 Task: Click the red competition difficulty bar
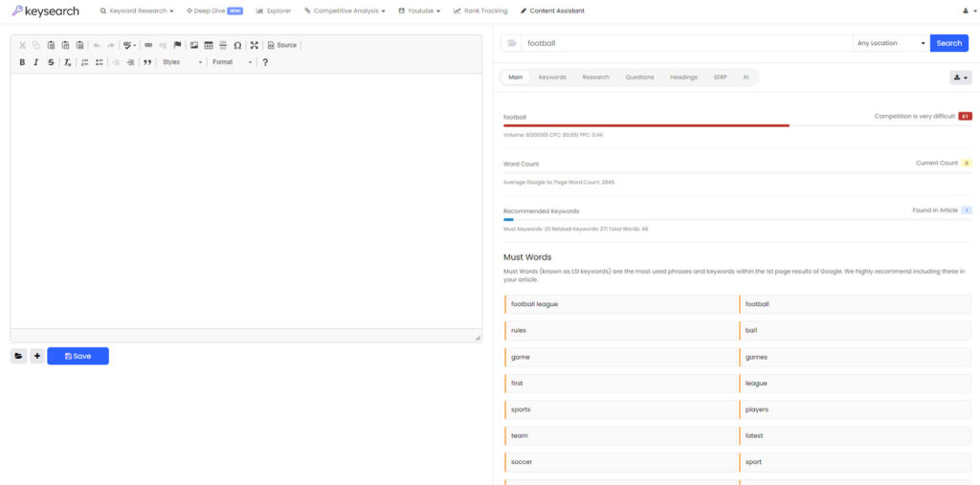pyautogui.click(x=646, y=125)
